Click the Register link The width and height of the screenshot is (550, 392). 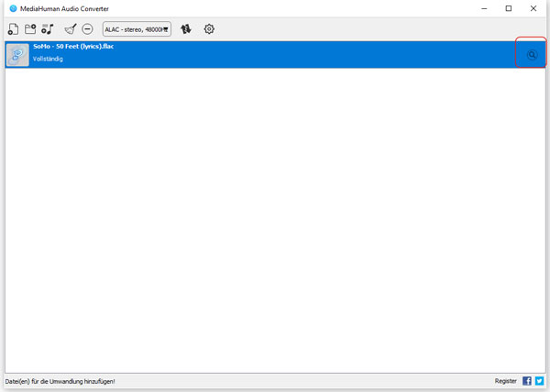point(505,381)
